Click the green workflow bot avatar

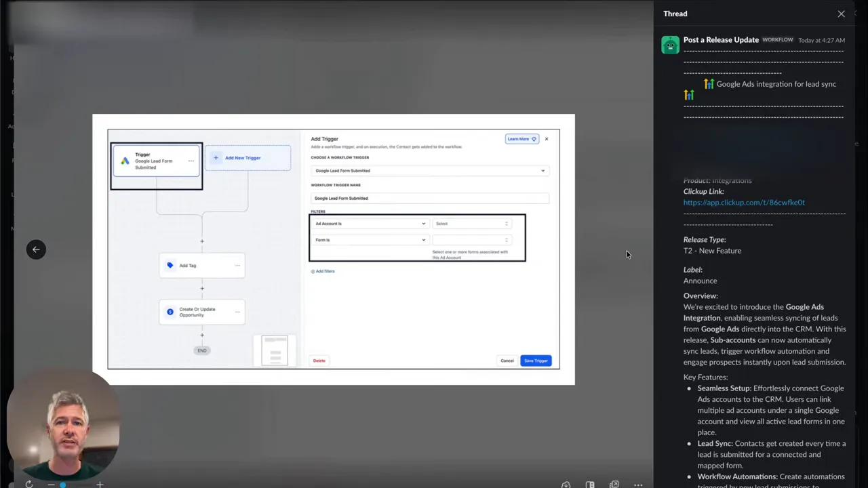[670, 45]
